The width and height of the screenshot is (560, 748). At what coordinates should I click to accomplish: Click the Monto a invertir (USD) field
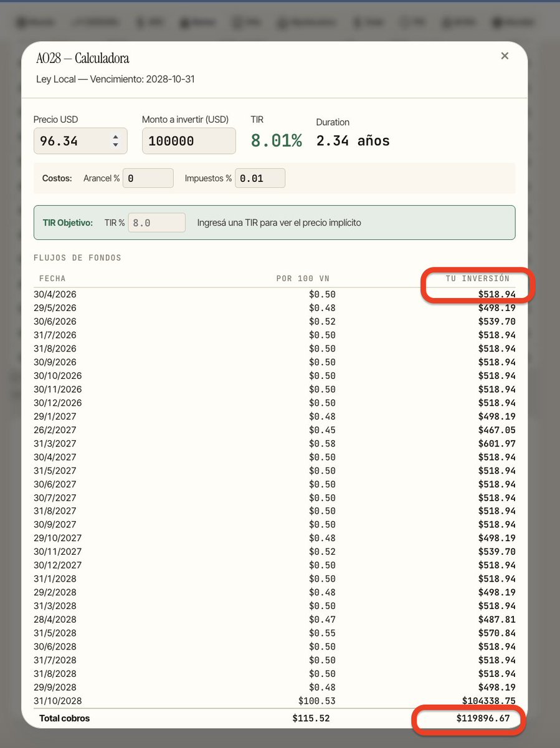(x=189, y=141)
